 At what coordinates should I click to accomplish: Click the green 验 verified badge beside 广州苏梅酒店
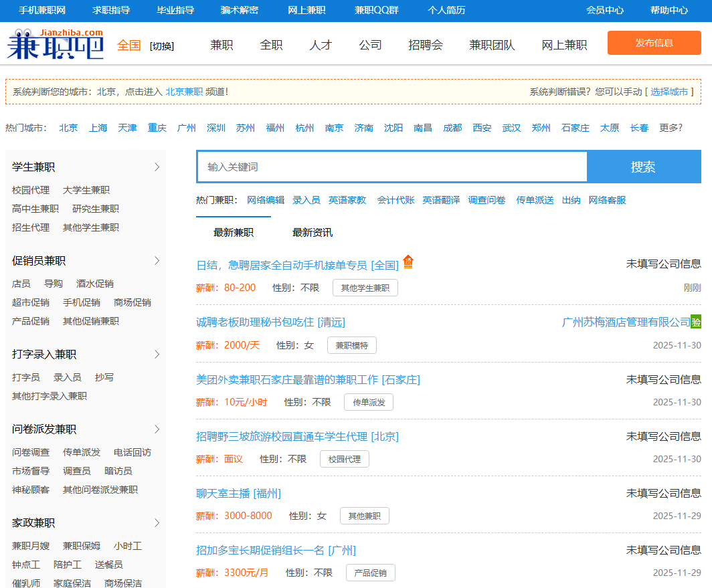point(697,322)
